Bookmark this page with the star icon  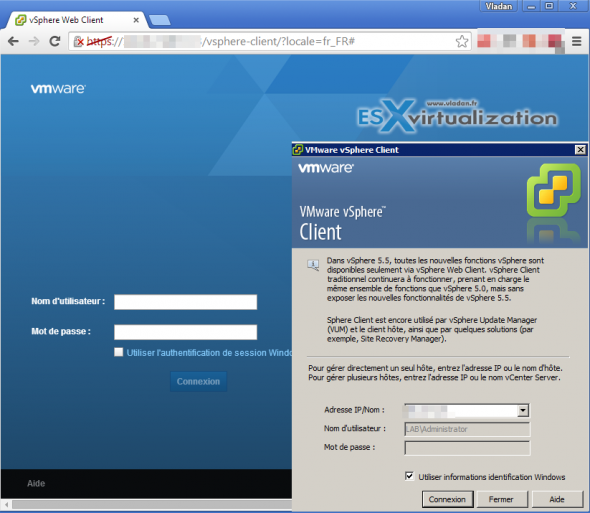tap(462, 41)
